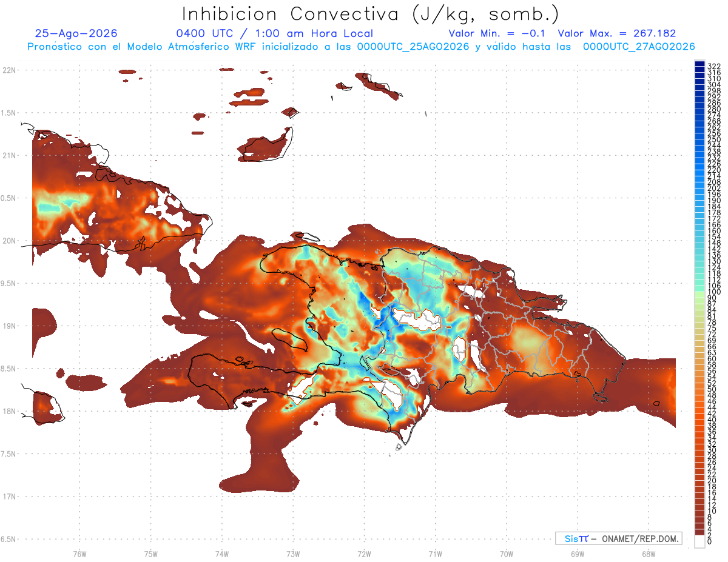The height and width of the screenshot is (562, 728).
Task: Click the '100' colorbar value
Action: pyautogui.click(x=713, y=292)
